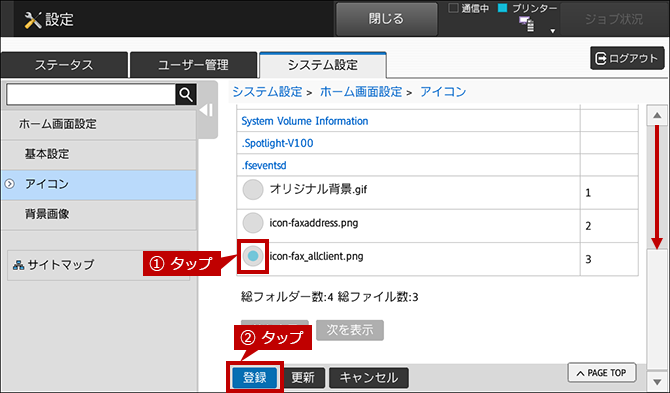670x393 pixels.
Task: Open the .fseventsd folder
Action: click(264, 165)
